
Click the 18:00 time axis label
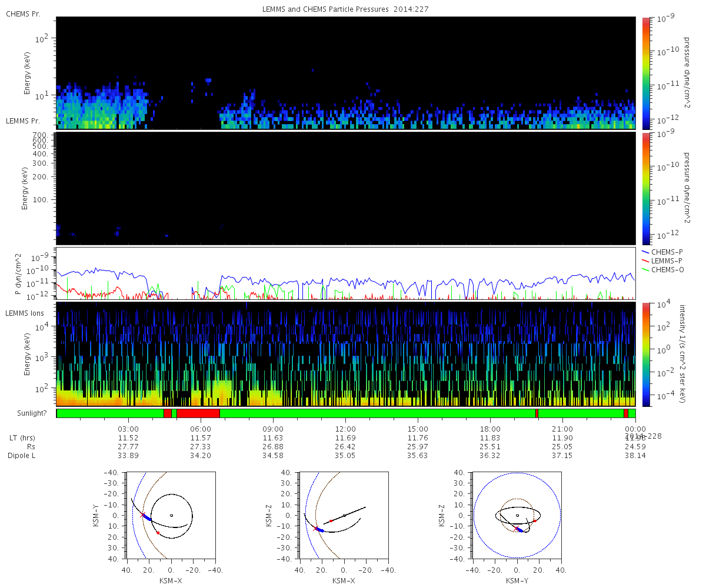pyautogui.click(x=490, y=429)
